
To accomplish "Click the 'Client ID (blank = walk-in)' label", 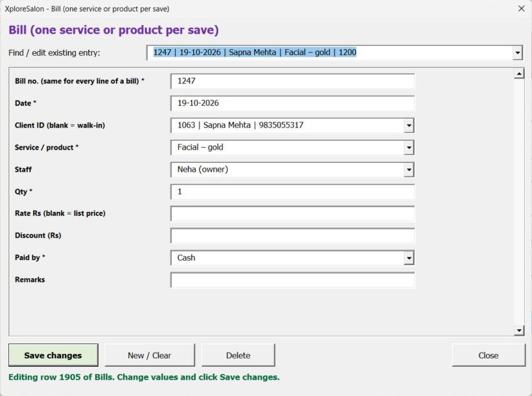I will 60,125.
